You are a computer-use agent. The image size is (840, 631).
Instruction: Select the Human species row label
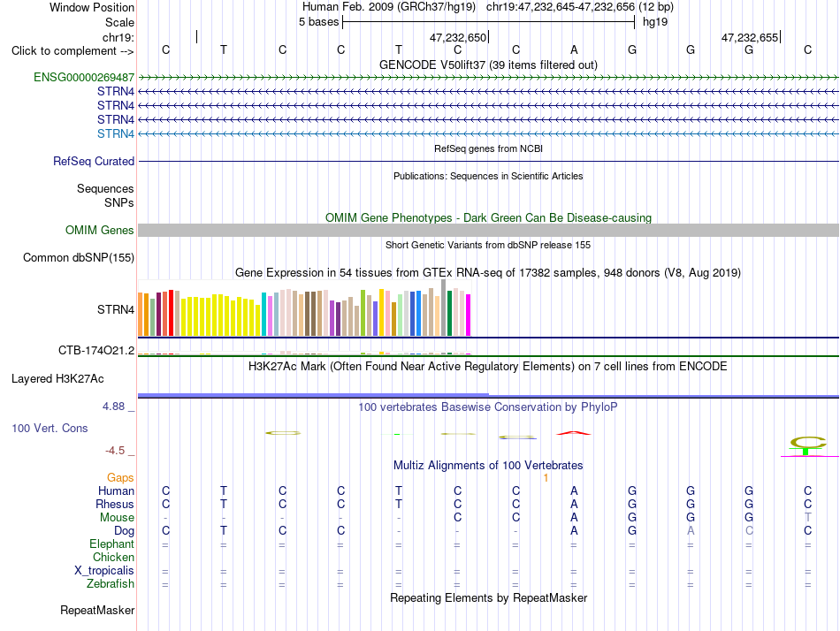point(116,490)
